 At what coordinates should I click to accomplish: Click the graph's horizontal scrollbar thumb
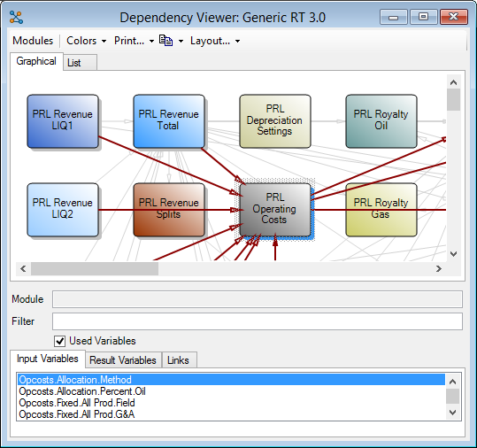tap(95, 269)
